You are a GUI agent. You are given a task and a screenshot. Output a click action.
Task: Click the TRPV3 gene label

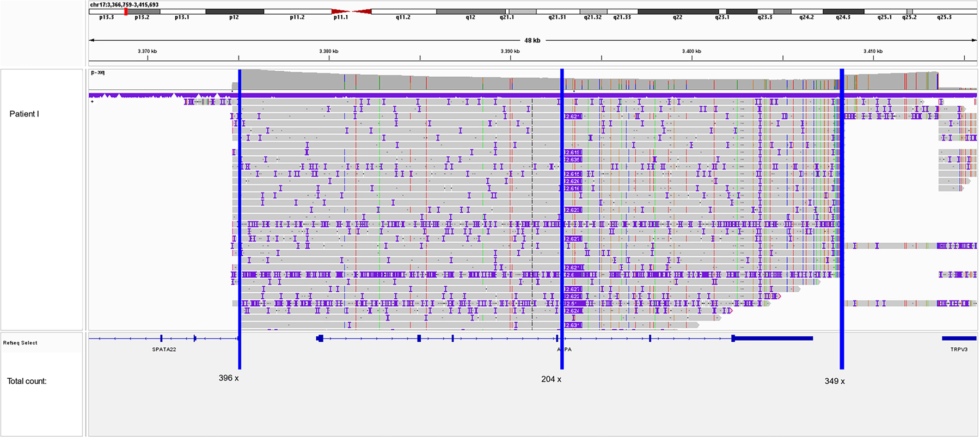pyautogui.click(x=959, y=349)
